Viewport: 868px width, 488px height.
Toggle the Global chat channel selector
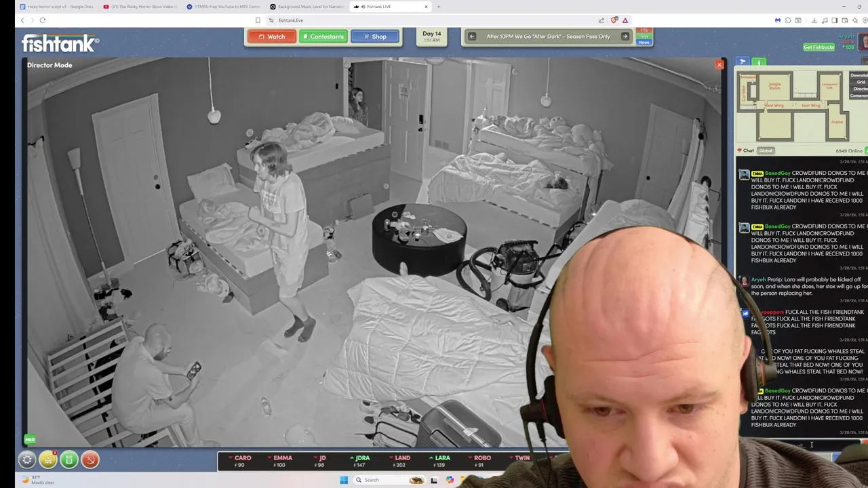(766, 150)
